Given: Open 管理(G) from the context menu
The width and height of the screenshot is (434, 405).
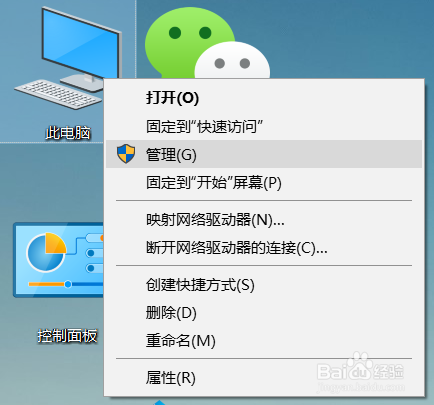Looking at the screenshot, I should click(x=264, y=154).
